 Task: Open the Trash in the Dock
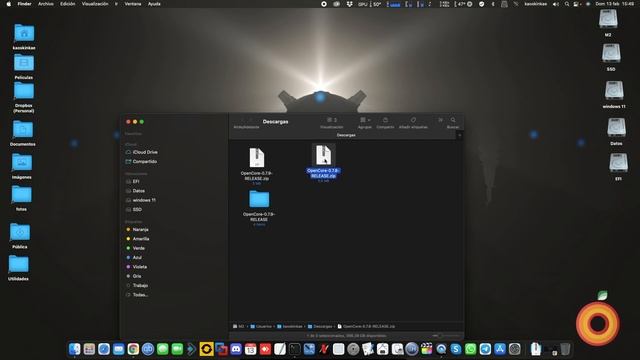tap(565, 349)
